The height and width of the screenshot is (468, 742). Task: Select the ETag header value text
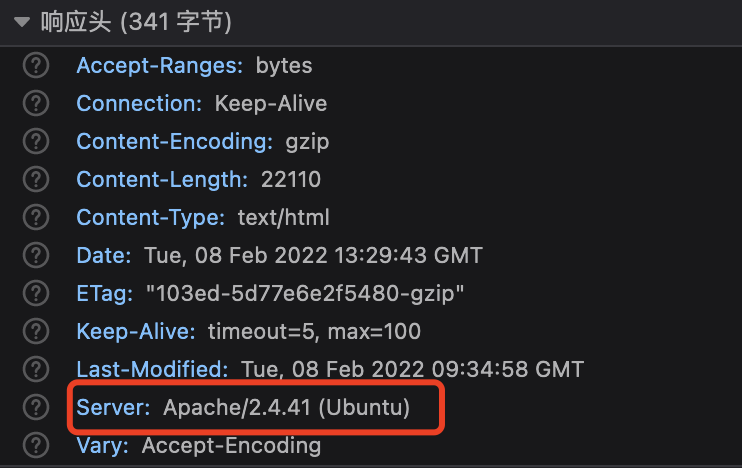(x=305, y=293)
